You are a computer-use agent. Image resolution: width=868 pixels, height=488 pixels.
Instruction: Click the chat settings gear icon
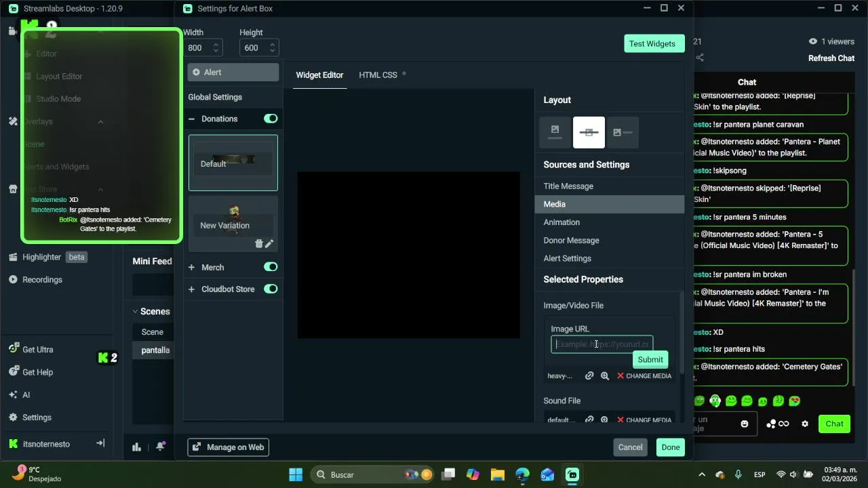[805, 424]
